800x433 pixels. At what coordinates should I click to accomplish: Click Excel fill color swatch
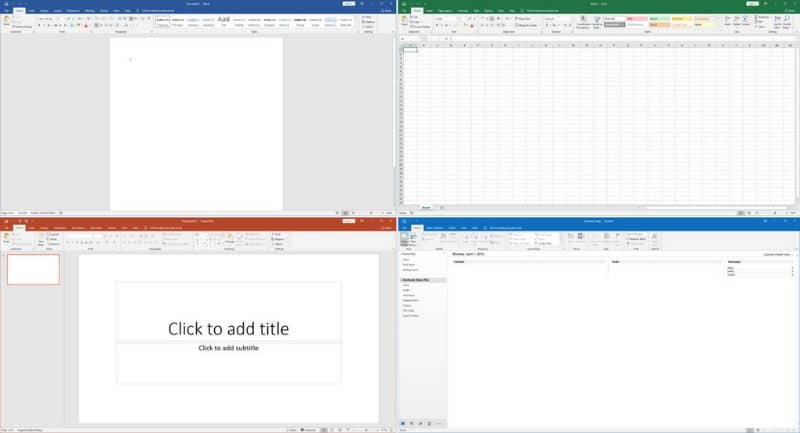tap(465, 25)
